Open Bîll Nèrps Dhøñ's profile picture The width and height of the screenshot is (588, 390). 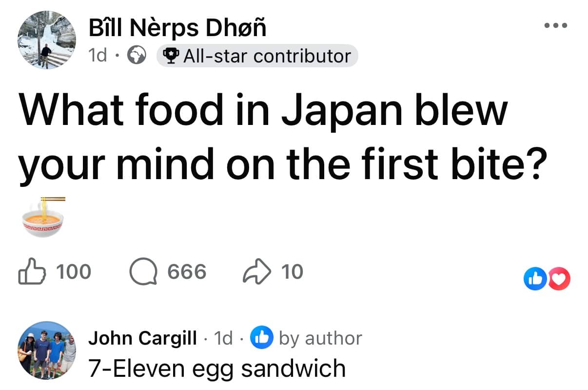[x=46, y=40]
